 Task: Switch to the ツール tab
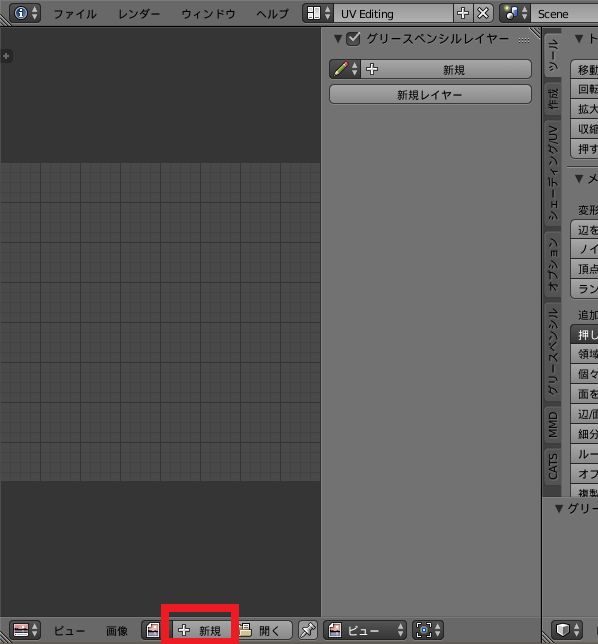pyautogui.click(x=553, y=55)
